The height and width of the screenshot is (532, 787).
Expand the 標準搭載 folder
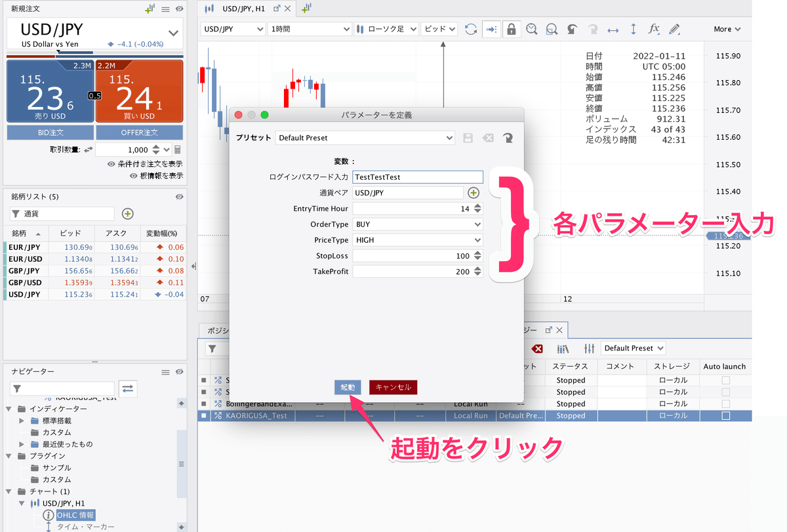tap(22, 420)
